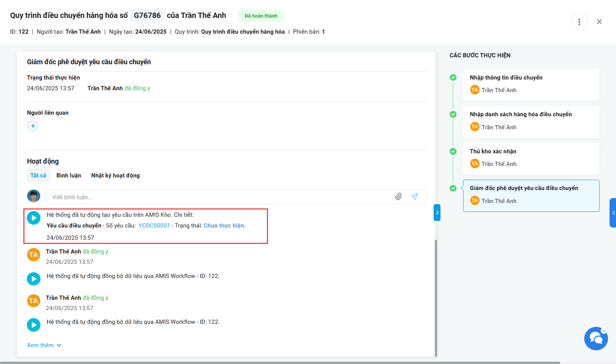Viewport: 616px width, 364px height.
Task: Click the vertical scrollbar of the activity panel
Action: click(436, 298)
